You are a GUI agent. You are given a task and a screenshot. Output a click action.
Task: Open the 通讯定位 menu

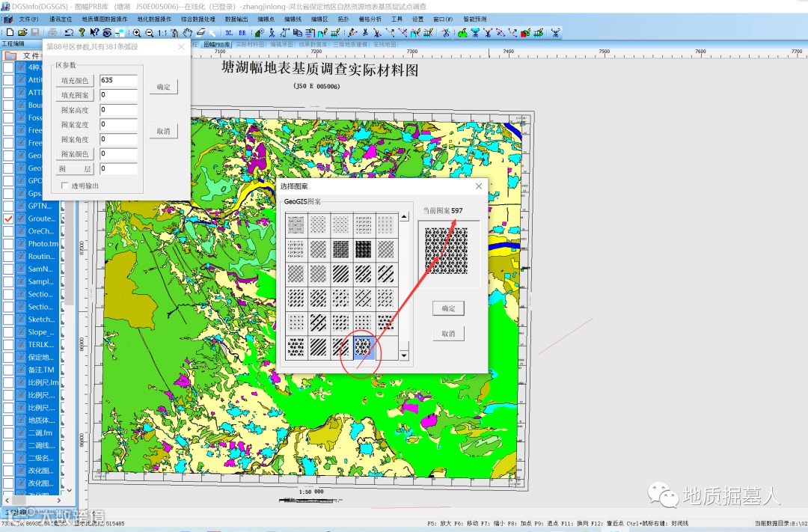click(61, 19)
